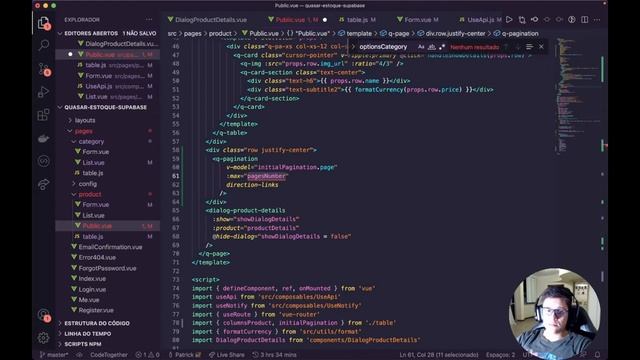Open the Live Share view icon
This screenshot has width=640, height=360.
click(x=43, y=184)
